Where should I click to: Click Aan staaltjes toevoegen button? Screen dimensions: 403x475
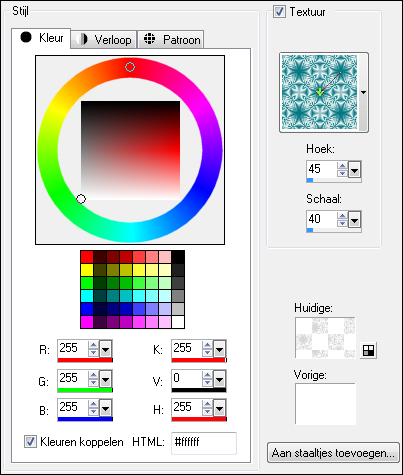coord(333,453)
